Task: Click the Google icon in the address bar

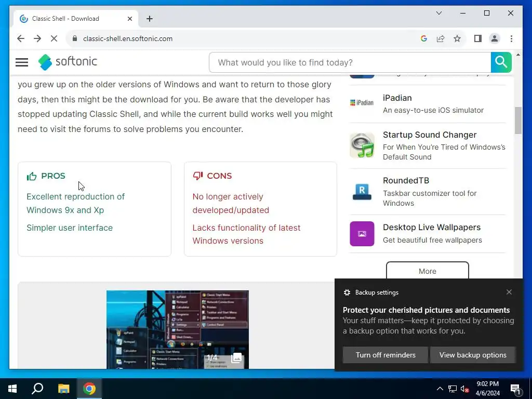Action: coord(423,38)
